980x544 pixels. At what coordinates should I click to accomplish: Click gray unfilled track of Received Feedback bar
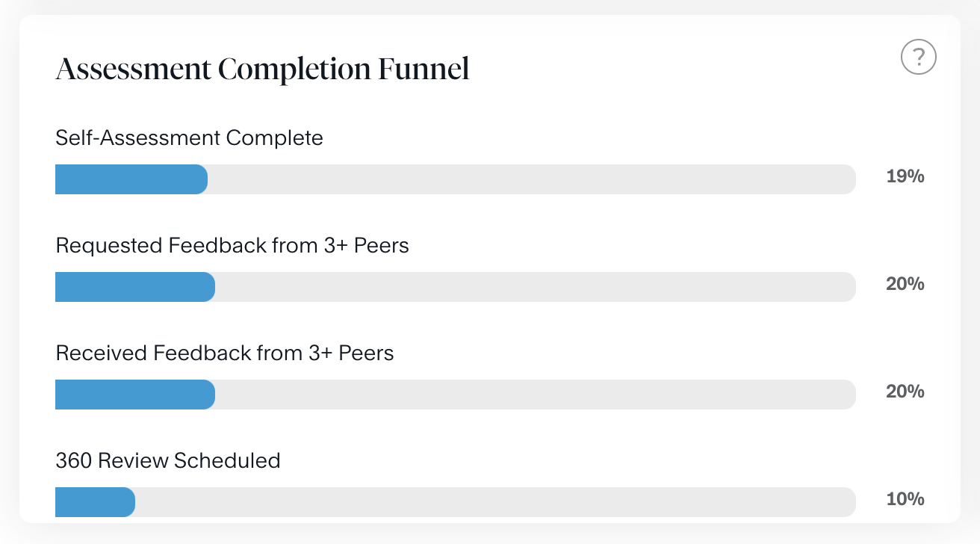(x=534, y=395)
